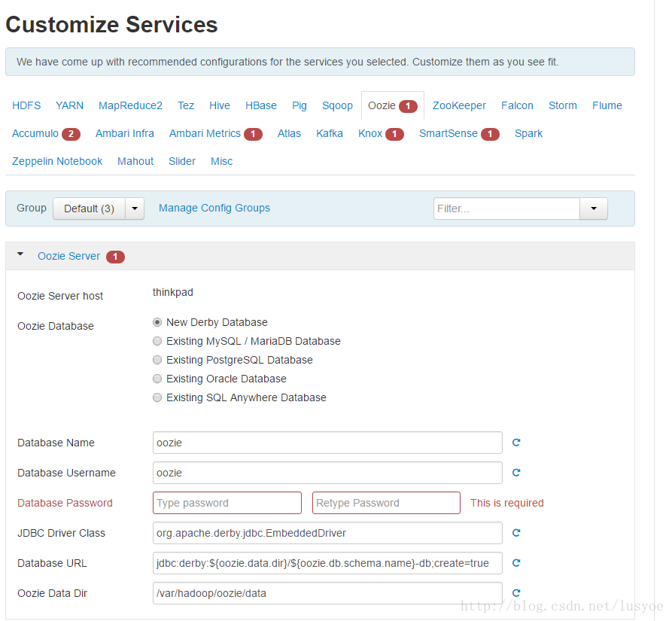
Task: Collapse the Oozie Server section triangle
Action: coord(20,254)
